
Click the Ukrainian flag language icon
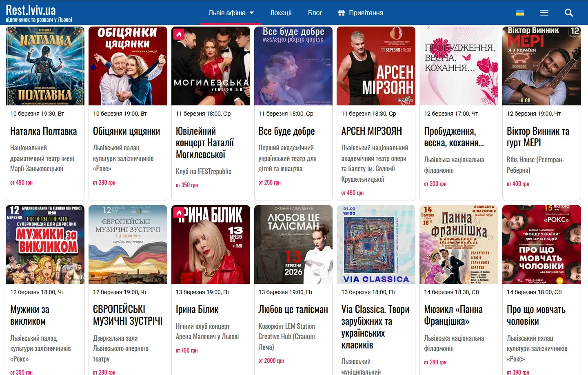click(520, 13)
